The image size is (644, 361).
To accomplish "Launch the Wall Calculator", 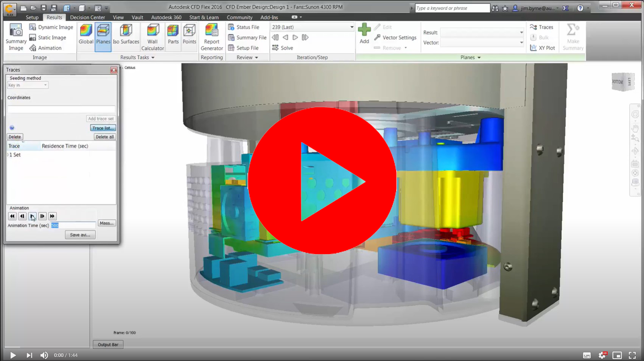I will click(152, 37).
